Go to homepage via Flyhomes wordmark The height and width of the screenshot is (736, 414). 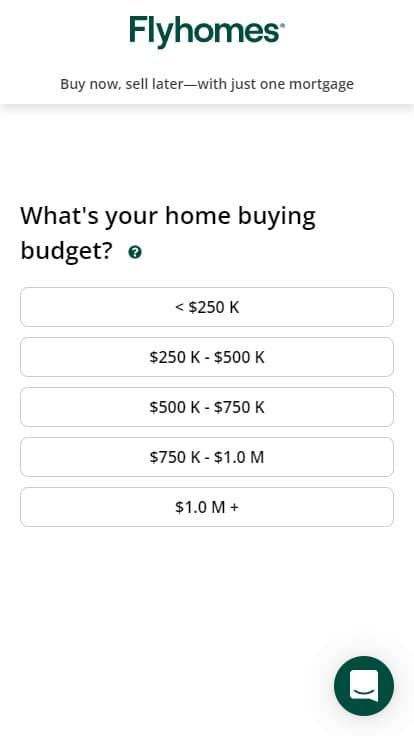207,32
